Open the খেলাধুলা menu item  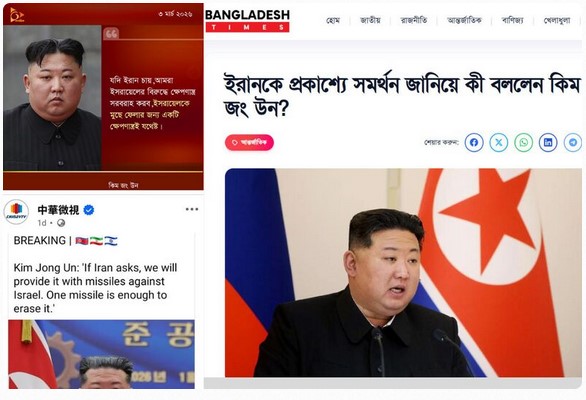pos(557,20)
